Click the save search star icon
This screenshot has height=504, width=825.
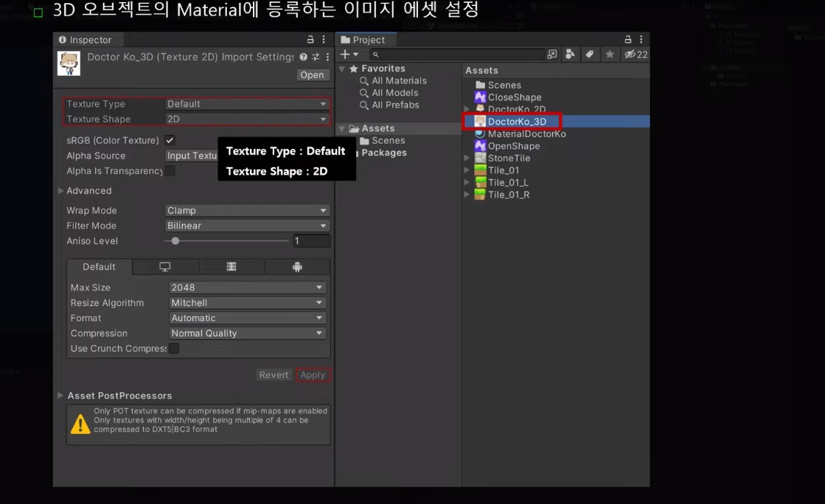coord(609,55)
